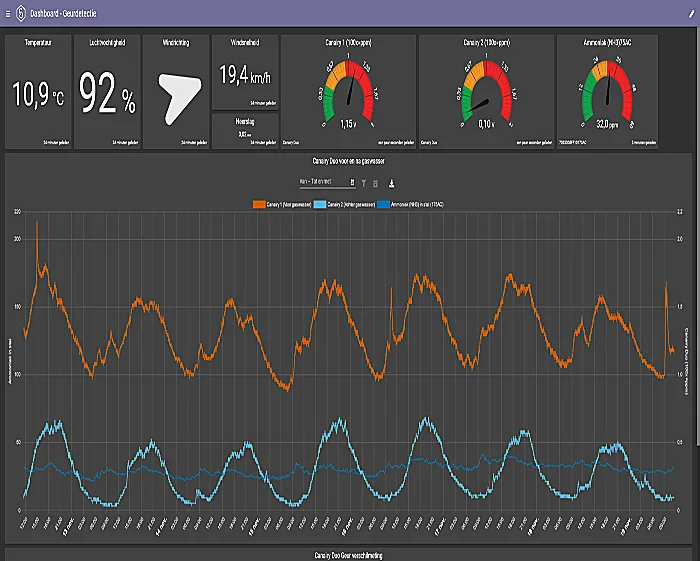The width and height of the screenshot is (700, 561).
Task: Click the wind direction arrow
Action: pos(179,99)
